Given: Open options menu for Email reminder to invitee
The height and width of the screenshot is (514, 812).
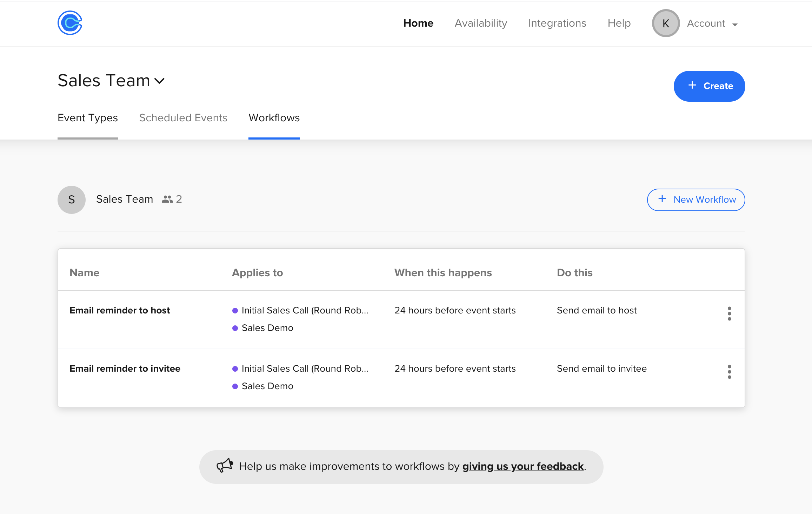Looking at the screenshot, I should (729, 372).
